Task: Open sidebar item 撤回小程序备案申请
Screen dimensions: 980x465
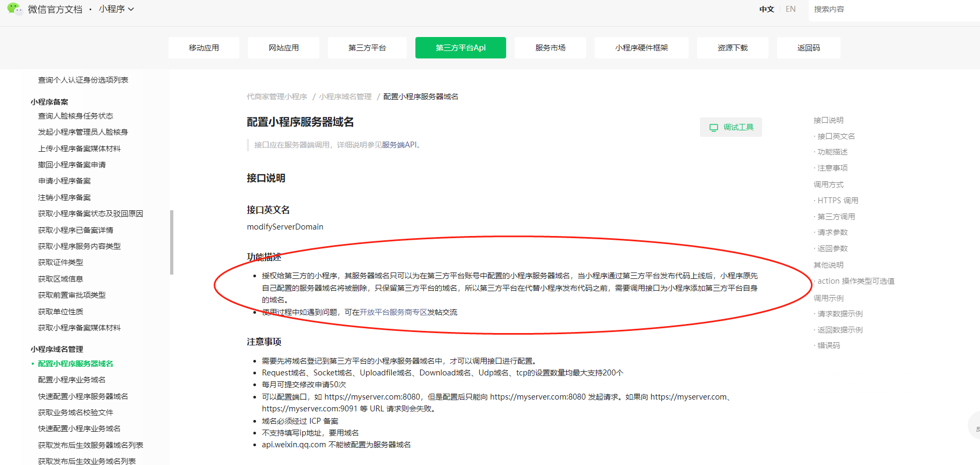Action: (72, 165)
